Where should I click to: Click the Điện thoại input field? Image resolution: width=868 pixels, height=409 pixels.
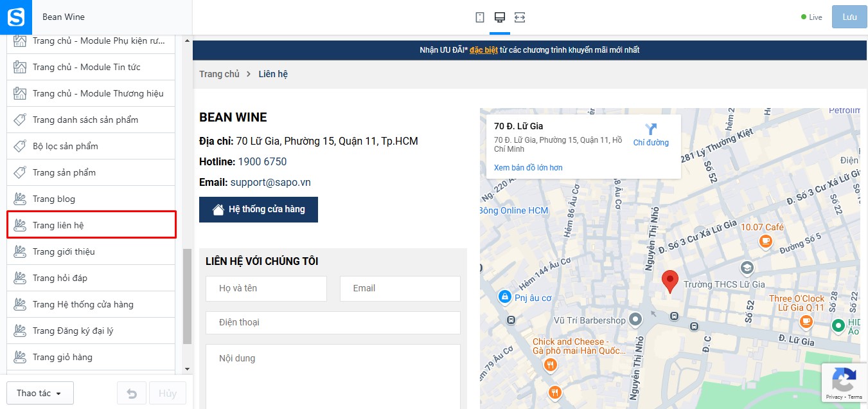[333, 323]
